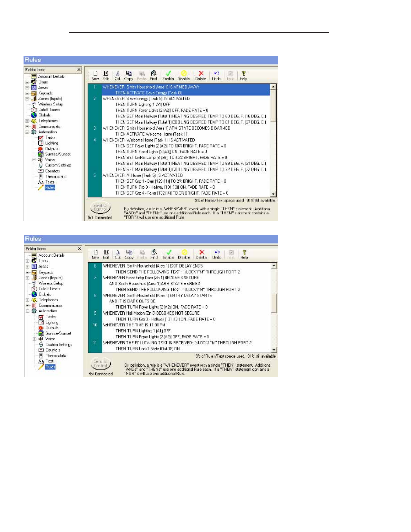Click the Send to Control button in the top window
Viewport: 411px width, 532px height.
(x=100, y=207)
